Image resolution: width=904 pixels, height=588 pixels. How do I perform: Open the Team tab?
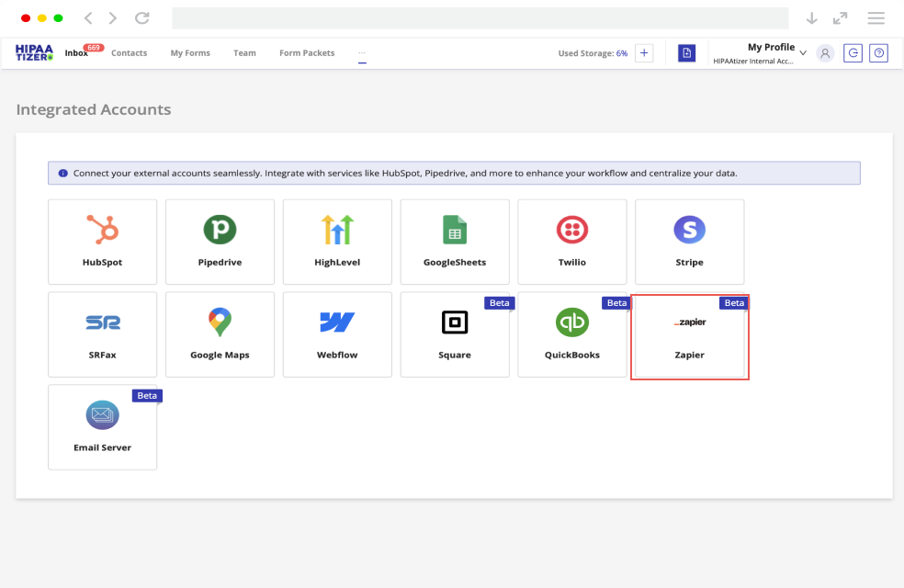point(244,53)
